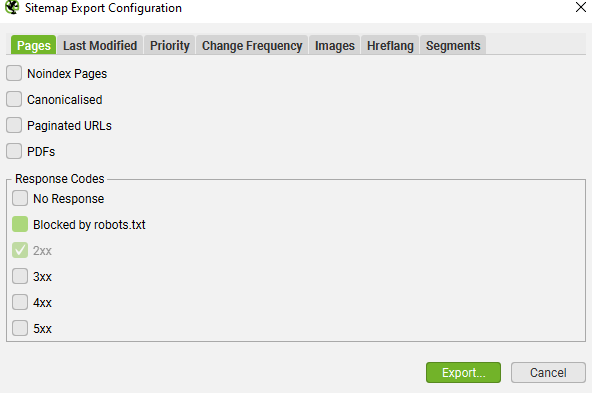Include 4xx response codes
The width and height of the screenshot is (592, 393).
[x=20, y=302]
